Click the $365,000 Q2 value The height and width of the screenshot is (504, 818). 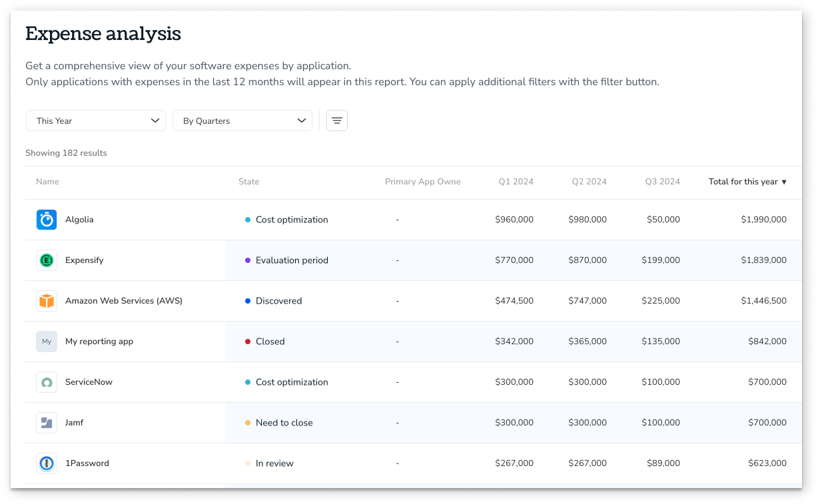588,342
